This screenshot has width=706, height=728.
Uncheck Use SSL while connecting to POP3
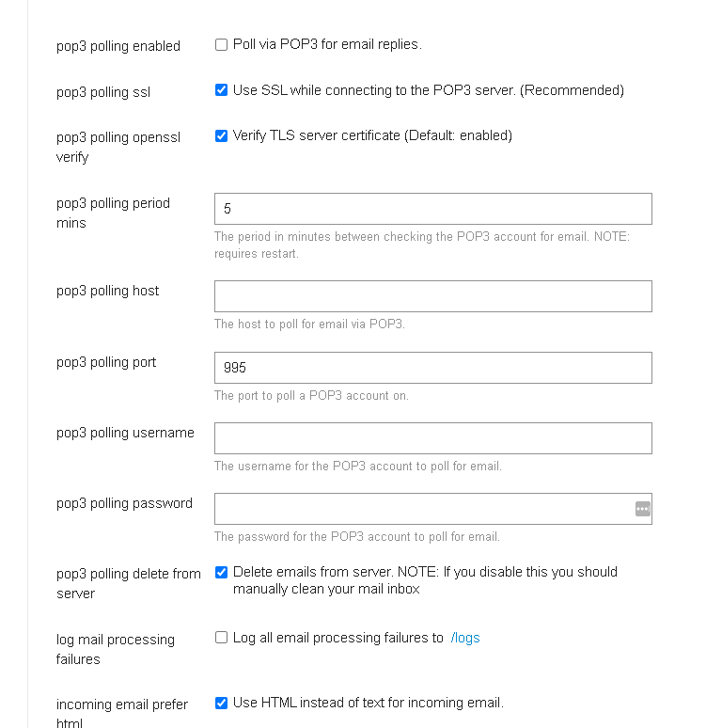222,90
